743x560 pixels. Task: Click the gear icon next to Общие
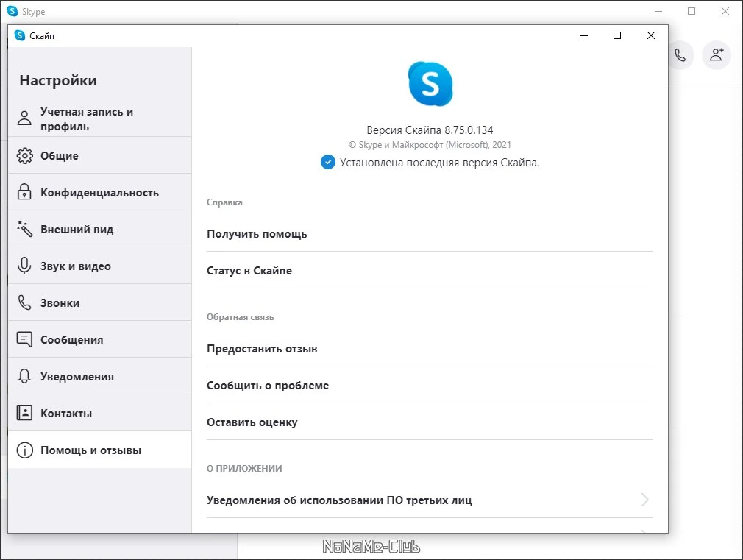point(24,155)
